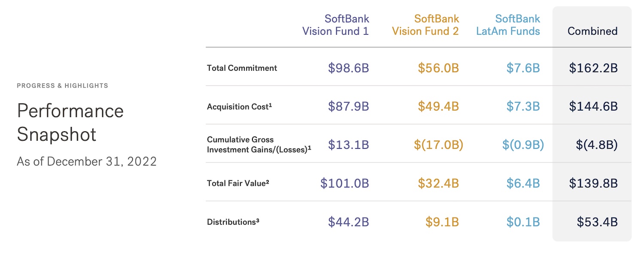Click Cumulative Gross Investment Gains/(Losses) label
The height and width of the screenshot is (253, 644).
(259, 145)
